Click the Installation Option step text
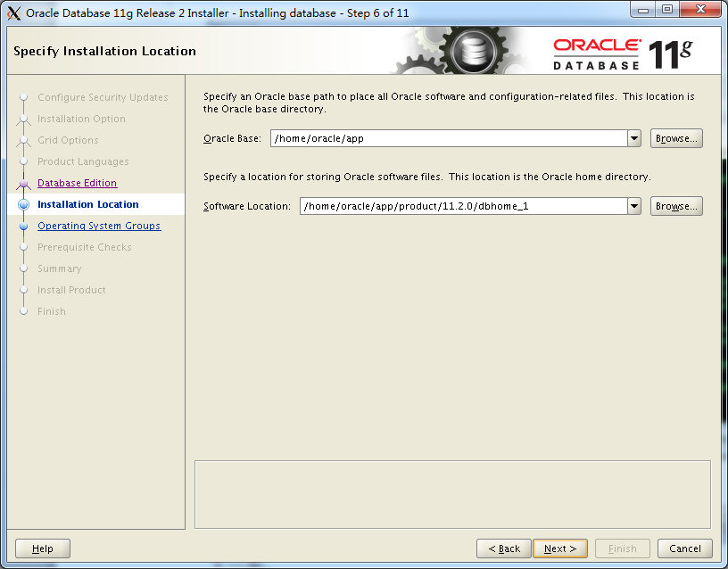728x569 pixels. point(81,119)
